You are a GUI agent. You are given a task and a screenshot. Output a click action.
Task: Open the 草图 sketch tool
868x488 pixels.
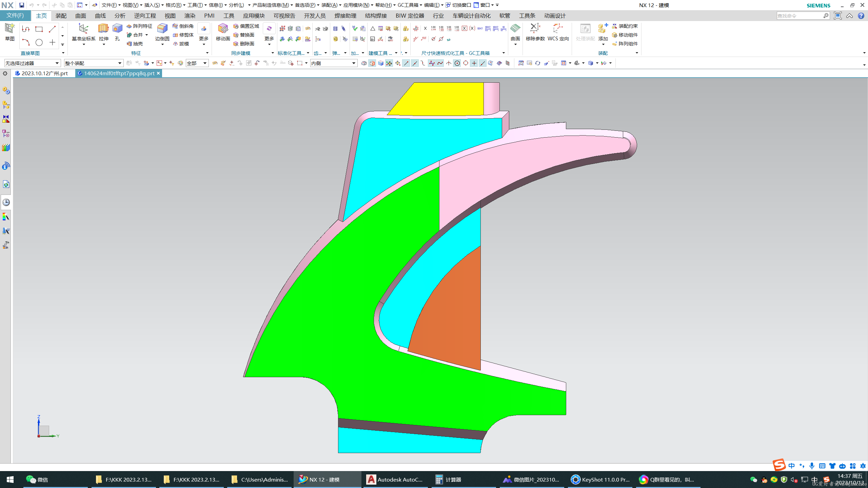(x=9, y=32)
